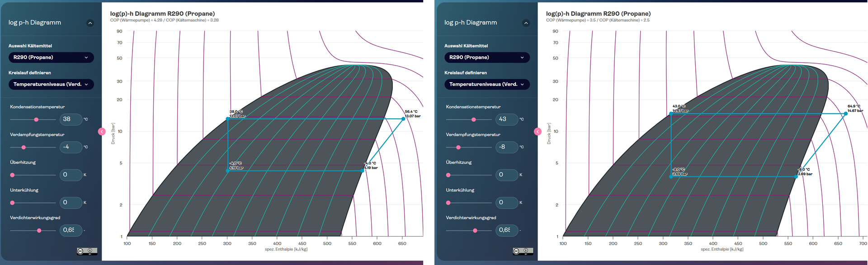Open Creative Commons license badge in right panel
868x265 pixels.
click(523, 251)
